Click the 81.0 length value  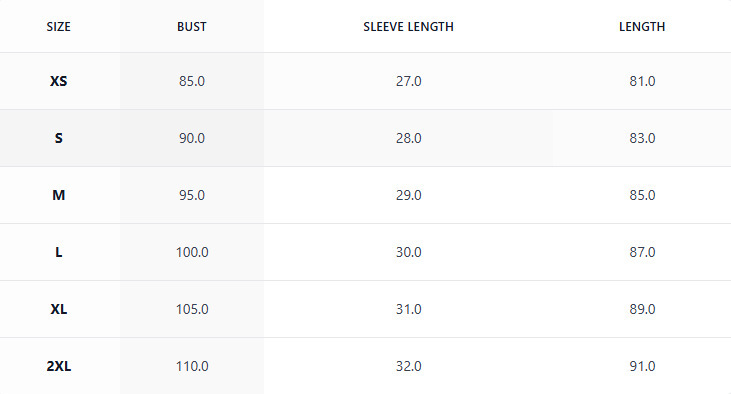642,81
